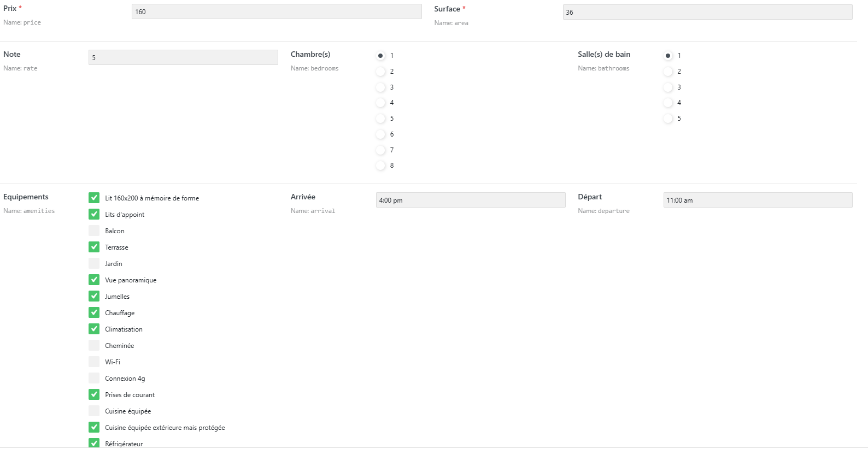Uncheck the Terrasse checkbox

click(94, 247)
